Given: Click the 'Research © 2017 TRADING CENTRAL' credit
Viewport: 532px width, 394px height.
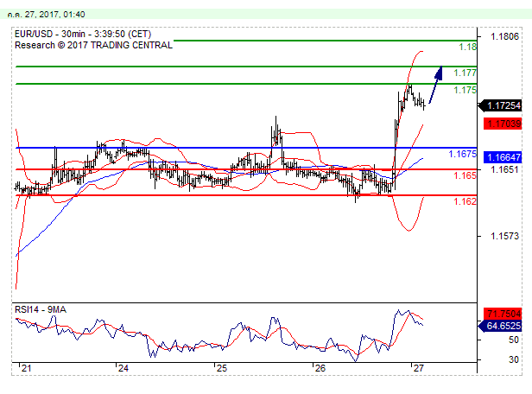Looking at the screenshot, I should [x=93, y=45].
